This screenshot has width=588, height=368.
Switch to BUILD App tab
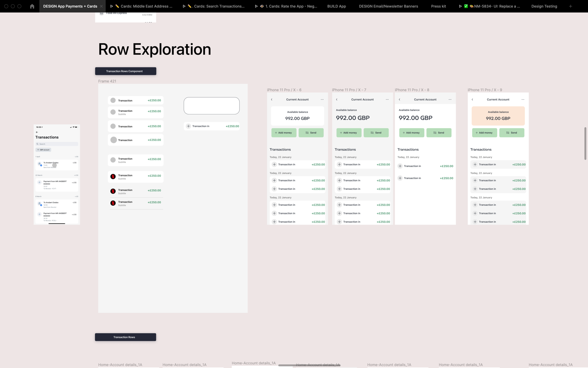coord(336,6)
